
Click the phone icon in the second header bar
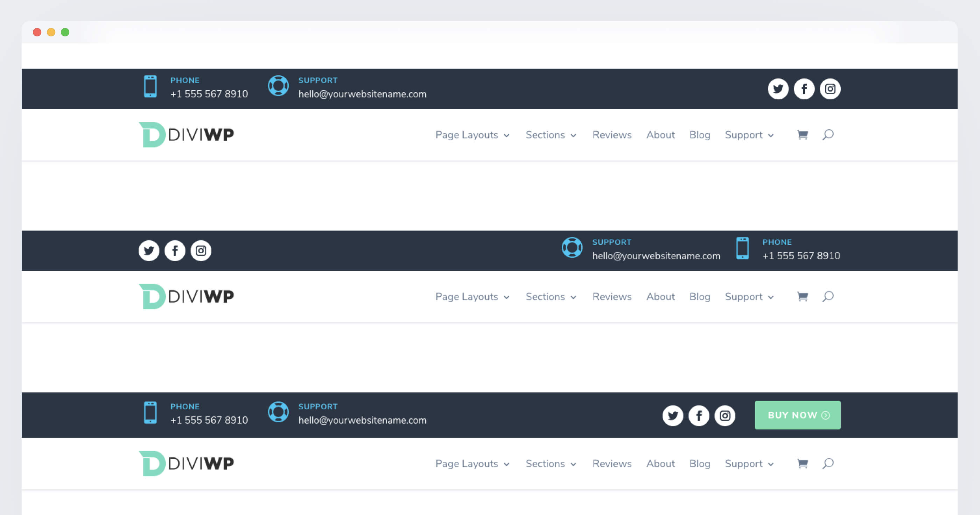[743, 248]
